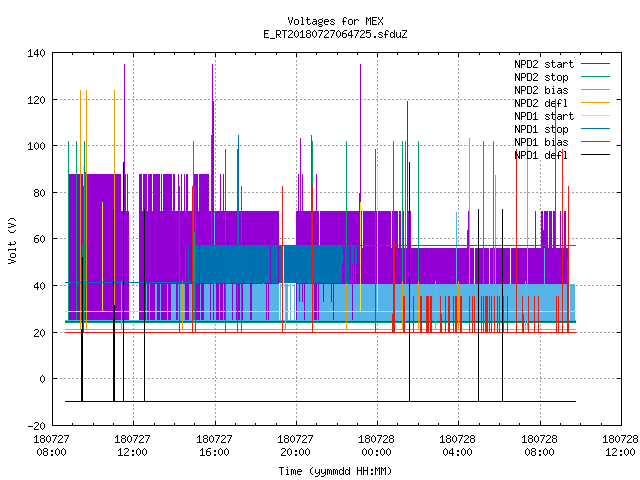Click the chart title Voltages for MEX

[335, 21]
